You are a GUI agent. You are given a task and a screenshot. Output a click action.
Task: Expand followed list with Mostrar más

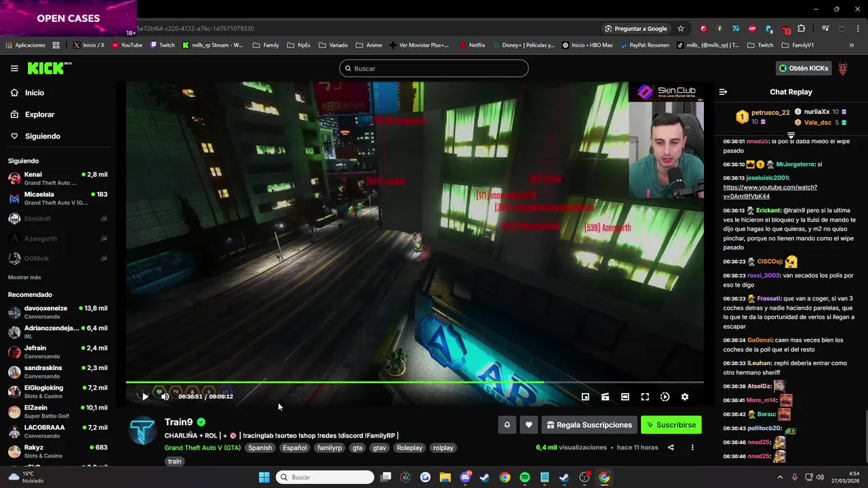(x=24, y=277)
